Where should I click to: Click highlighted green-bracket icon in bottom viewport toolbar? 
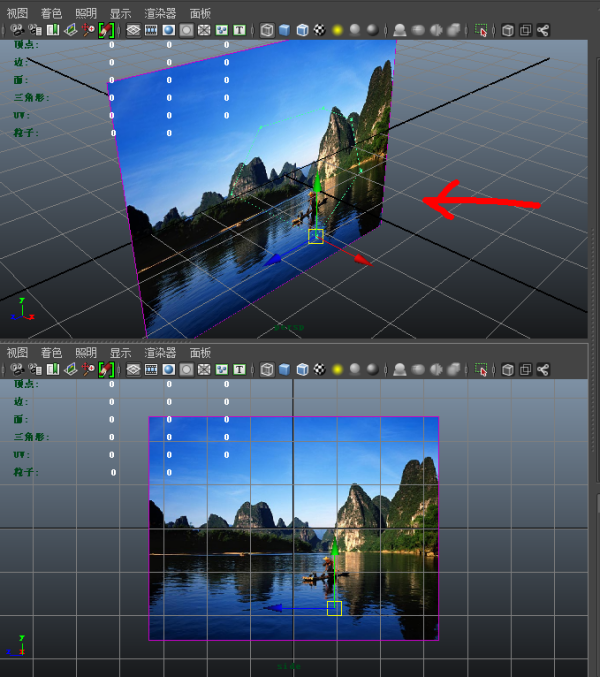(104, 369)
